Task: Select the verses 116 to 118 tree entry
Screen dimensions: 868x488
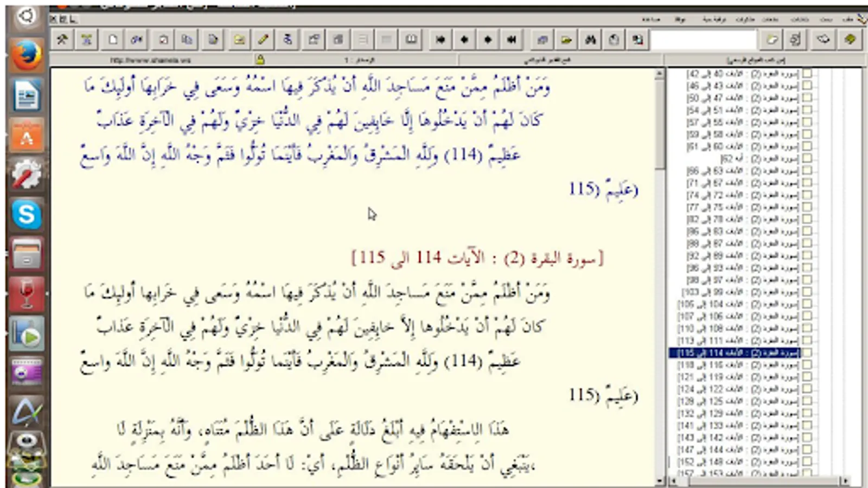Action: pyautogui.click(x=738, y=365)
